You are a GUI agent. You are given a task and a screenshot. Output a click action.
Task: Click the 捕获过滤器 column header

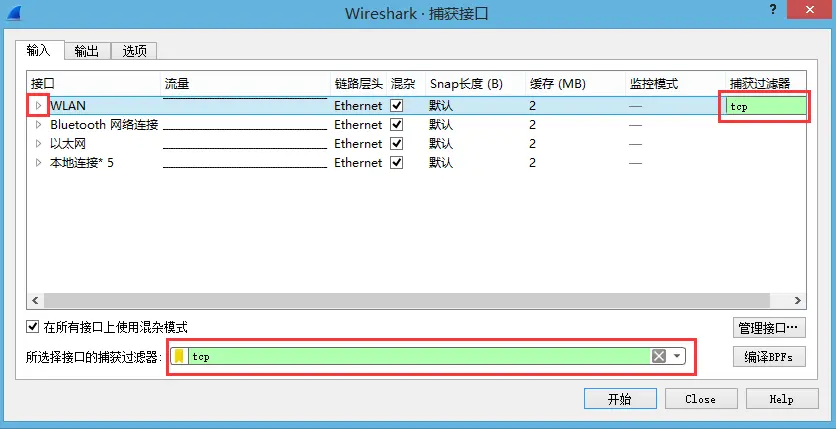point(766,84)
